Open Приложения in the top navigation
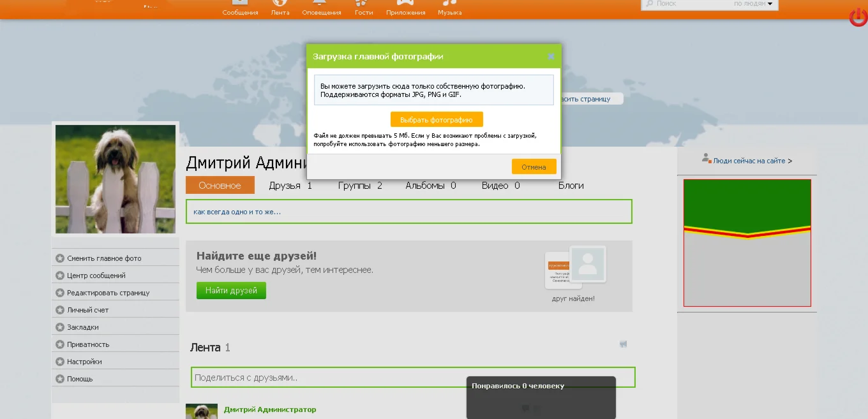 (405, 8)
